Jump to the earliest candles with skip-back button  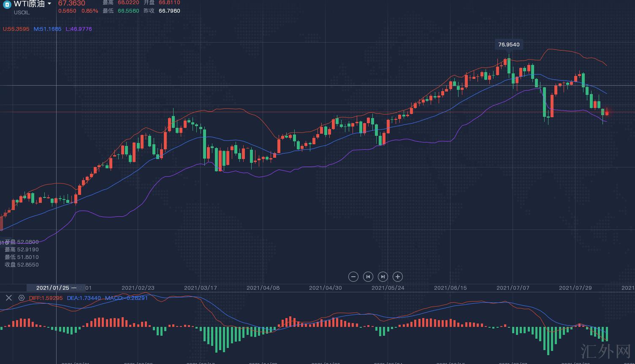(x=368, y=277)
